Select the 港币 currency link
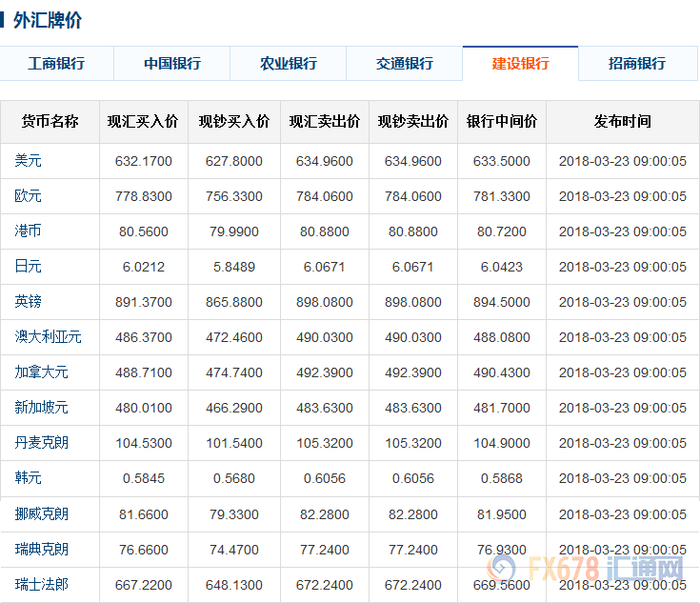This screenshot has height=603, width=700. coord(29,231)
